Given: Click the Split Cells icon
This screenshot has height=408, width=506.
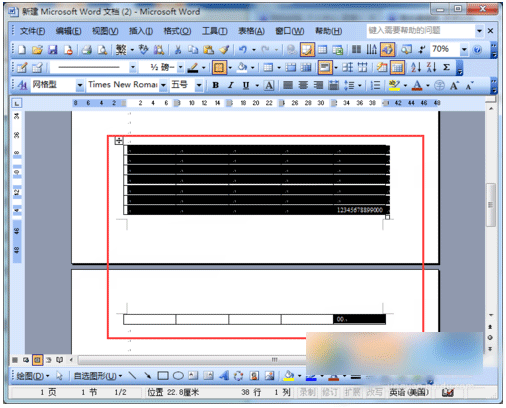Looking at the screenshot, I should (x=306, y=68).
